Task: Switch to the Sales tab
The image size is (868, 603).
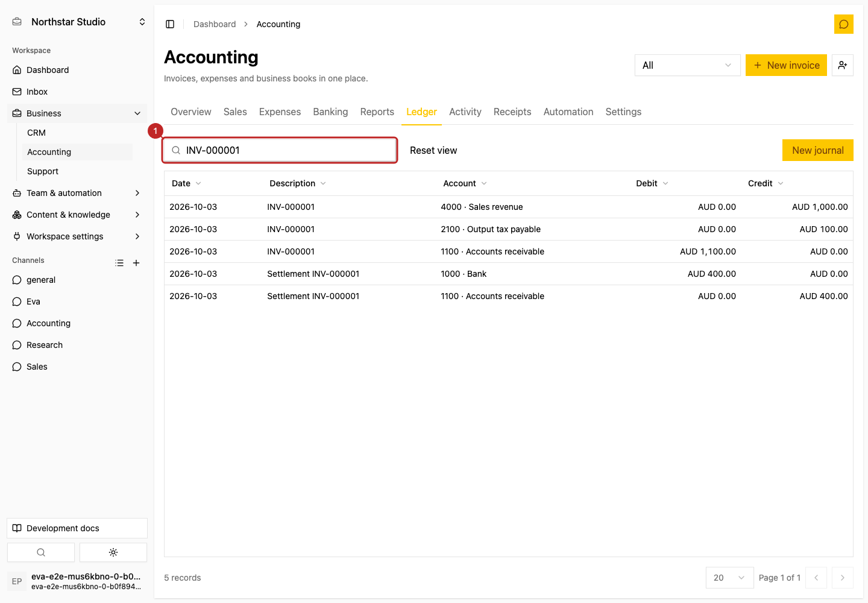Action: tap(235, 112)
